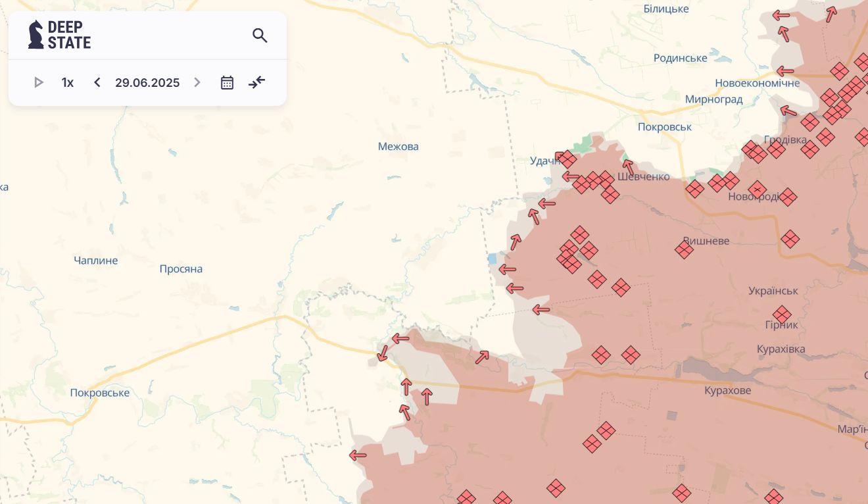868x504 pixels.
Task: Click the Покровське town label
Action: (100, 393)
